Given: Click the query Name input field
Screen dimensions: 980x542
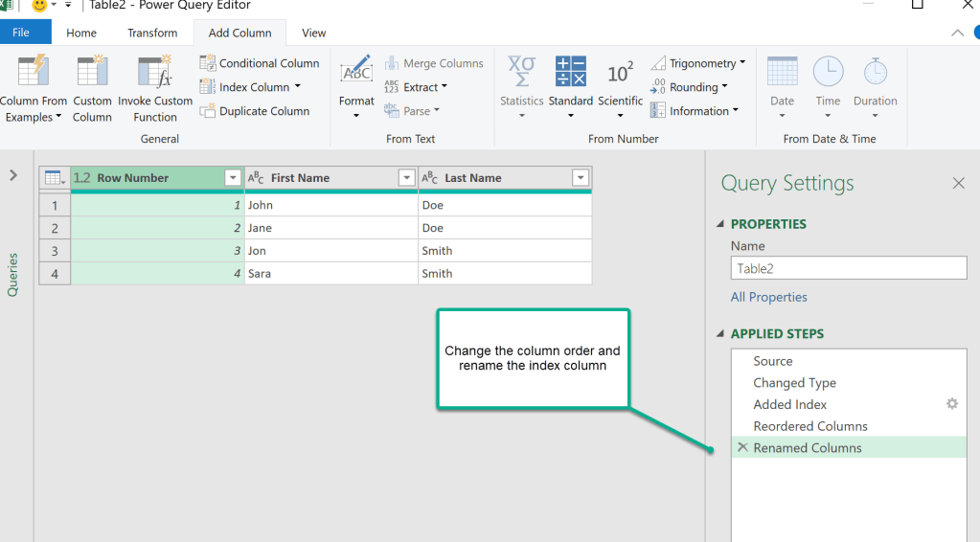Looking at the screenshot, I should tap(849, 268).
